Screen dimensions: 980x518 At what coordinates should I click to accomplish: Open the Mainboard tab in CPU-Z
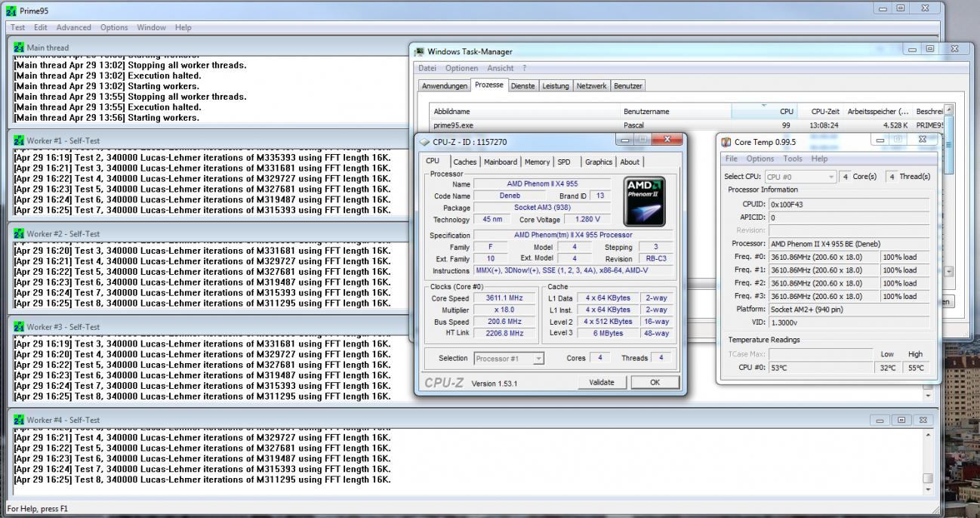tap(501, 162)
